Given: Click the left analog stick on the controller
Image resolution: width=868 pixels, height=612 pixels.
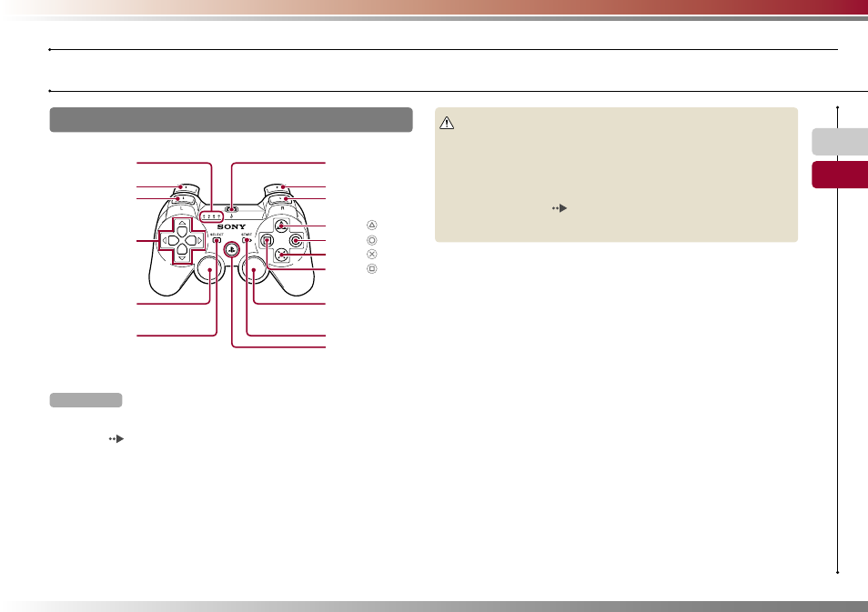Looking at the screenshot, I should (210, 269).
